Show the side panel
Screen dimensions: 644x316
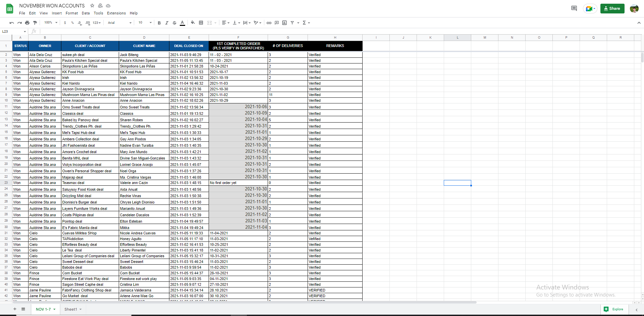tap(636, 310)
